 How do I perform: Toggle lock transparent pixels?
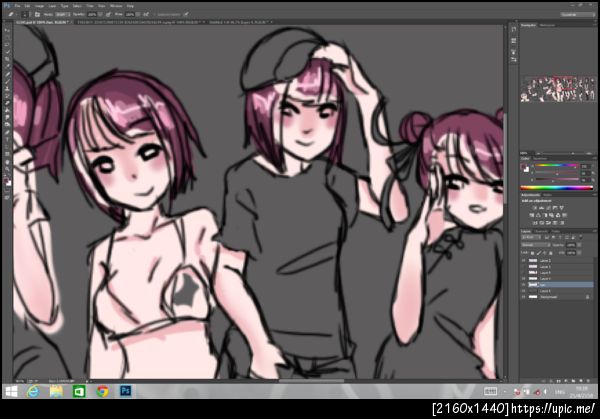pyautogui.click(x=533, y=253)
